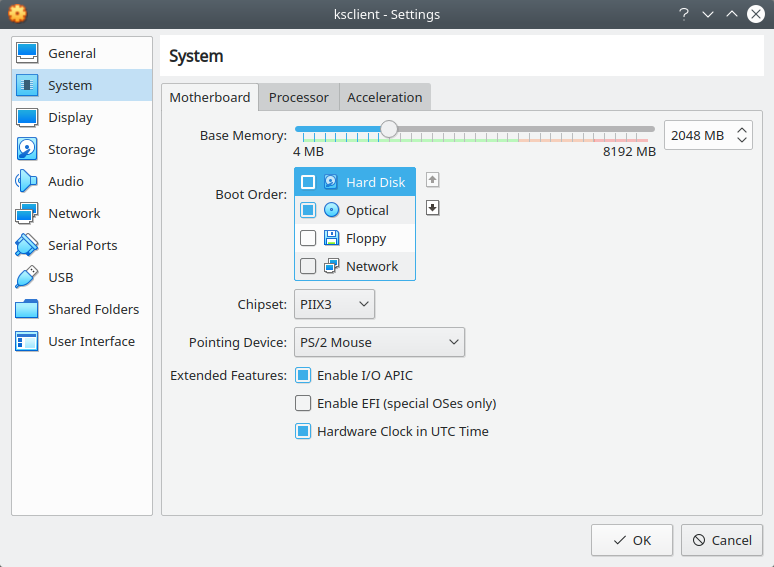This screenshot has width=774, height=567.
Task: Click the Network boot device icon
Action: tap(331, 266)
